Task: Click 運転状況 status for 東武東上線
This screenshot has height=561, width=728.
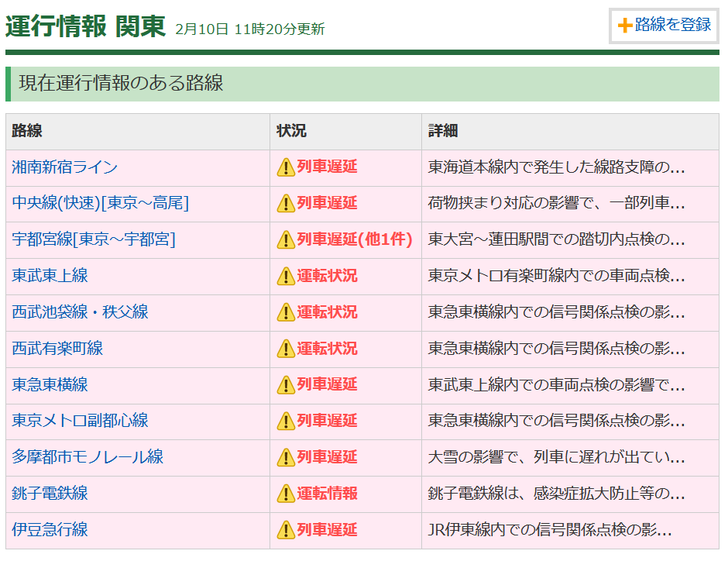Action: coord(328,275)
